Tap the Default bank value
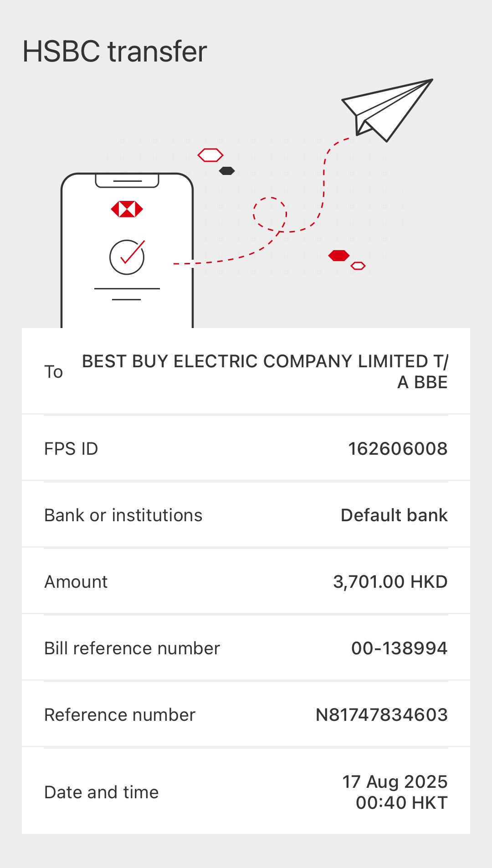The image size is (492, 868). (x=394, y=515)
